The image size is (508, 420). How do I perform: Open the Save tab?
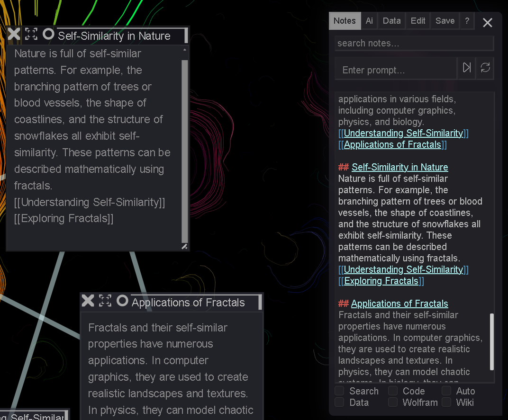(445, 21)
